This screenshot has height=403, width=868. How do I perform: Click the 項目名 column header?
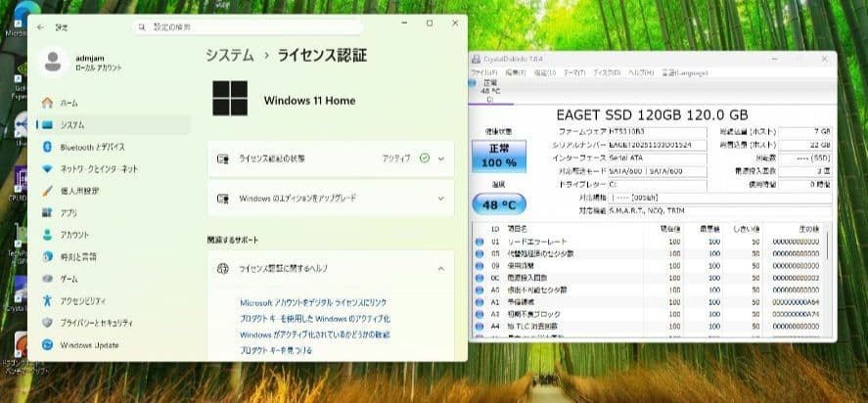518,229
